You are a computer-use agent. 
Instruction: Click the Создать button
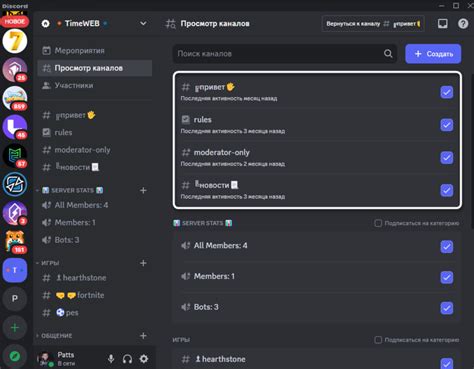(x=433, y=54)
